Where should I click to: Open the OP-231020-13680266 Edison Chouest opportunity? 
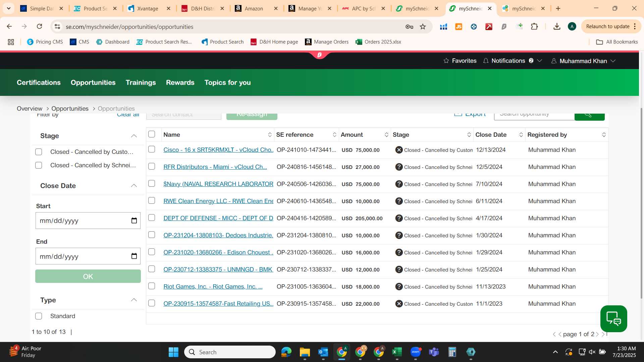218,252
